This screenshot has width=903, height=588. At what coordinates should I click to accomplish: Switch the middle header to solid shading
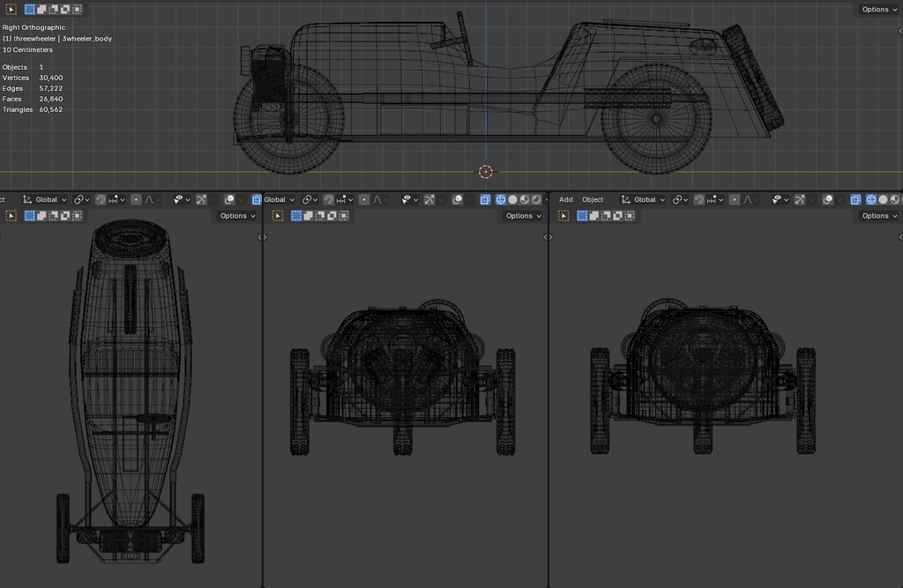tap(512, 199)
